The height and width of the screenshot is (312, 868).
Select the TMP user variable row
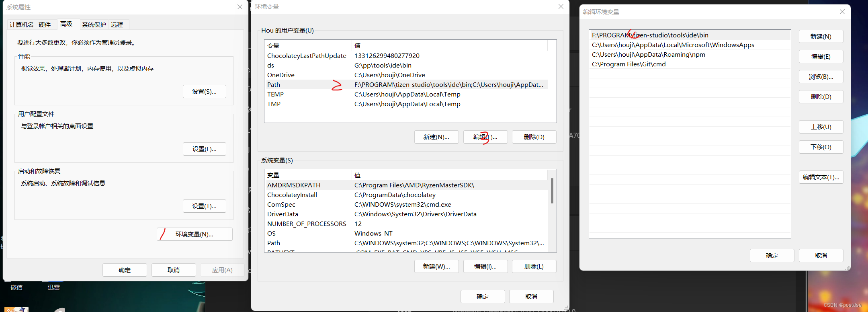coord(406,104)
